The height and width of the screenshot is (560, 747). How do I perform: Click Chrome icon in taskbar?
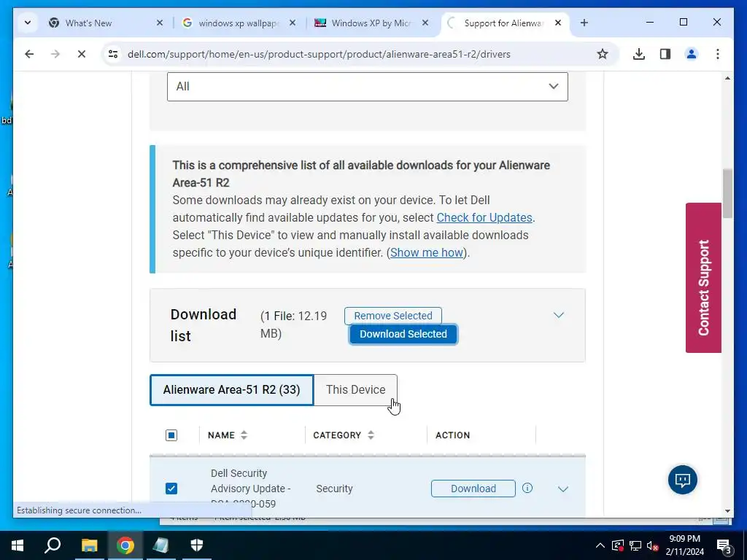[125, 545]
